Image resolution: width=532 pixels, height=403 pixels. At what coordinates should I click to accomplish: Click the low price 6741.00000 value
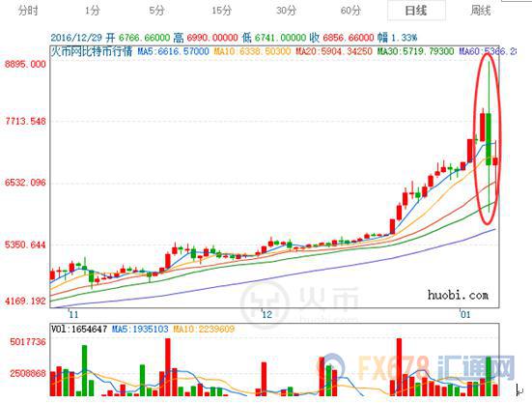[x=280, y=38]
